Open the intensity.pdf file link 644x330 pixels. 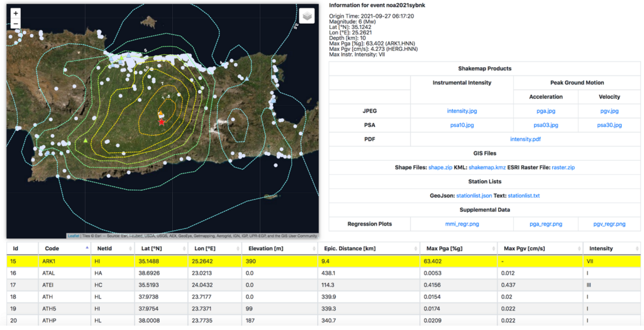coord(525,139)
